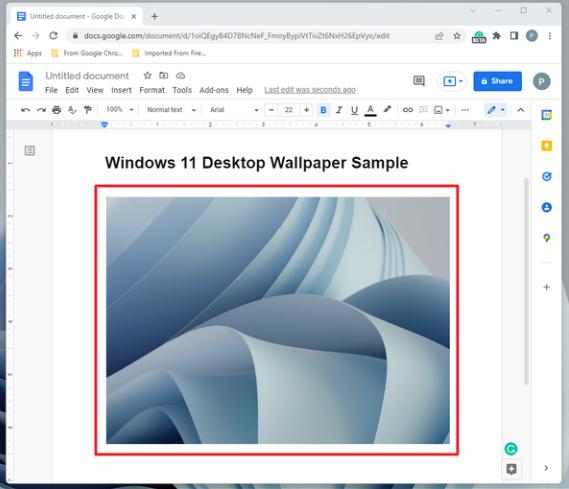Image resolution: width=569 pixels, height=489 pixels.
Task: Click 'Last edit was seconds ago' link
Action: click(310, 90)
